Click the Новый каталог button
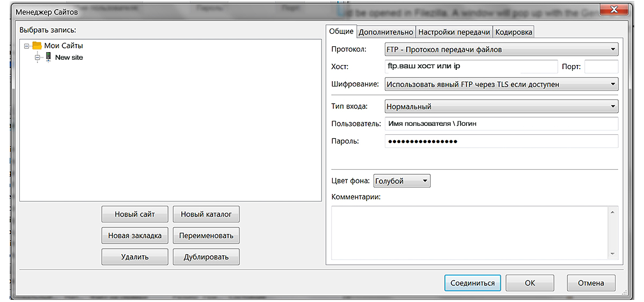Image resolution: width=644 pixels, height=302 pixels. click(206, 214)
